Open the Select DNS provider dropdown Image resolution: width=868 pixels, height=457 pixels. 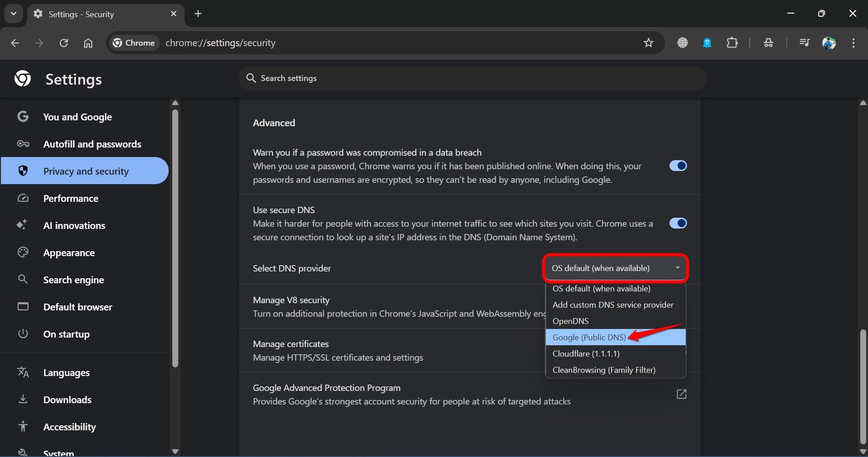[x=616, y=268]
